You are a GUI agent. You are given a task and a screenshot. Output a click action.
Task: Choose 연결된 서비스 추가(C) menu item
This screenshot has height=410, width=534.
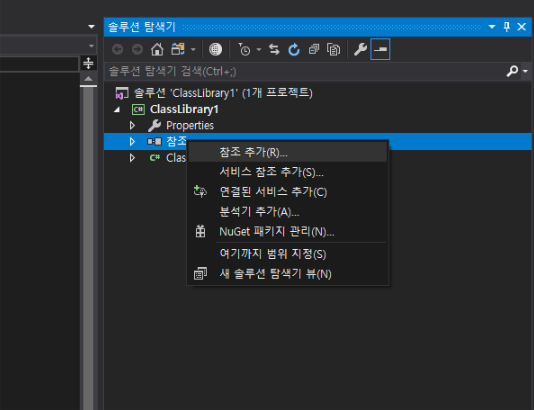click(287, 192)
